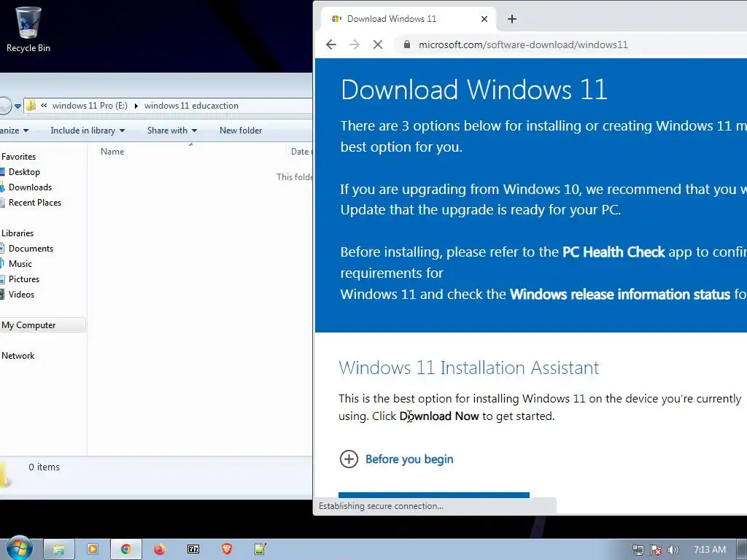Click the volume speaker tray icon
Viewport: 747px width, 560px height.
(673, 550)
